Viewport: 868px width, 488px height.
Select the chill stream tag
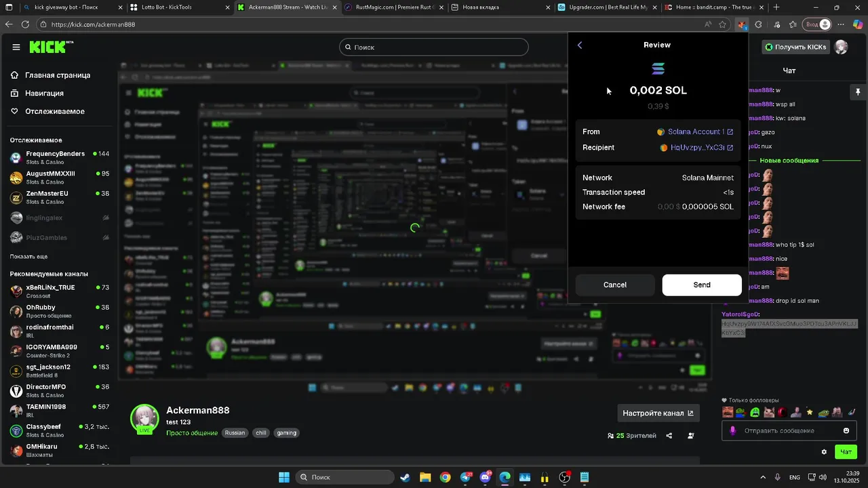tap(261, 432)
